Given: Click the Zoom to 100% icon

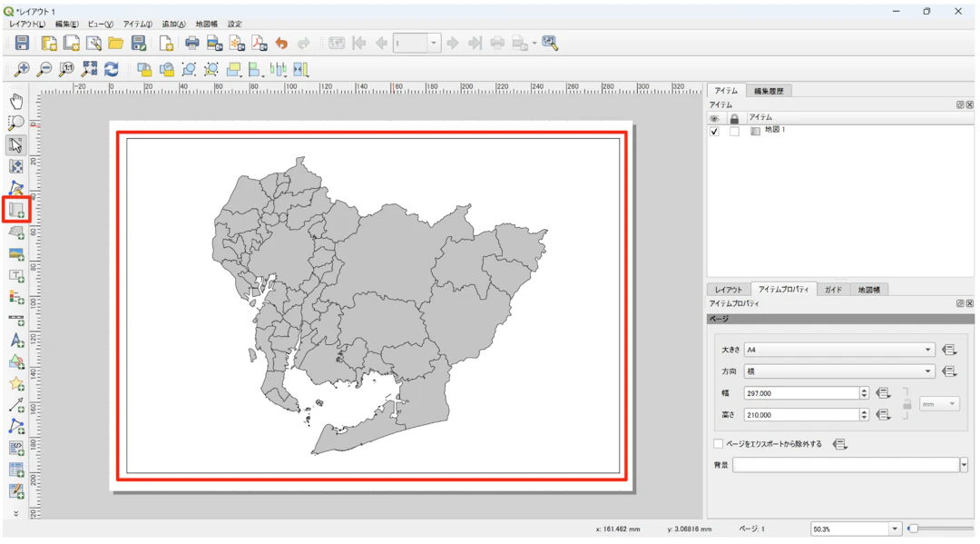Looking at the screenshot, I should (66, 70).
